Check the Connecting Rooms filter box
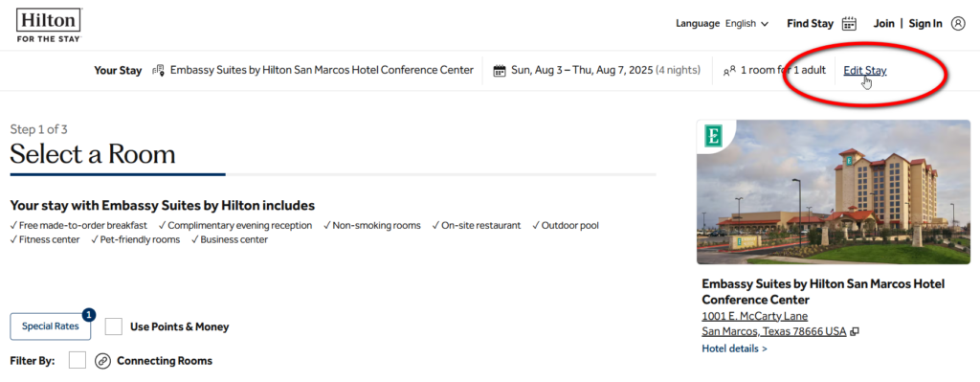The width and height of the screenshot is (980, 382). tap(78, 360)
